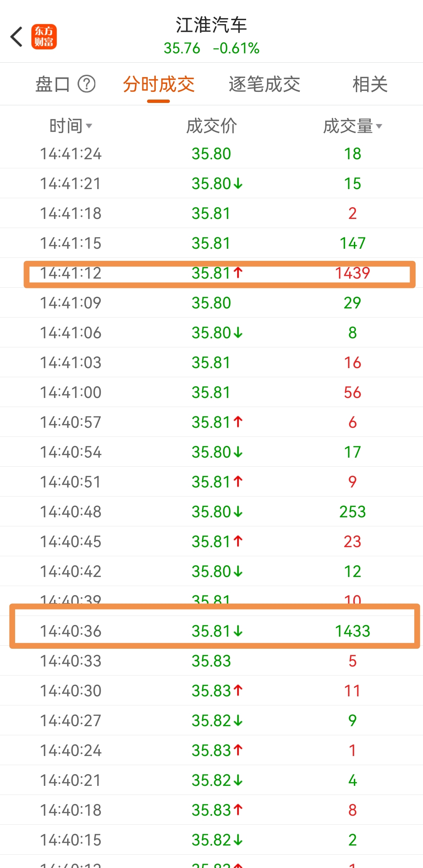This screenshot has width=423, height=868.
Task: Switch to the 盘口 tab
Action: pos(53,84)
